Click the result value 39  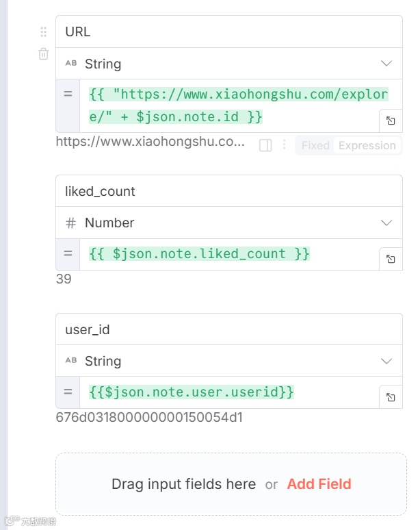tap(64, 279)
